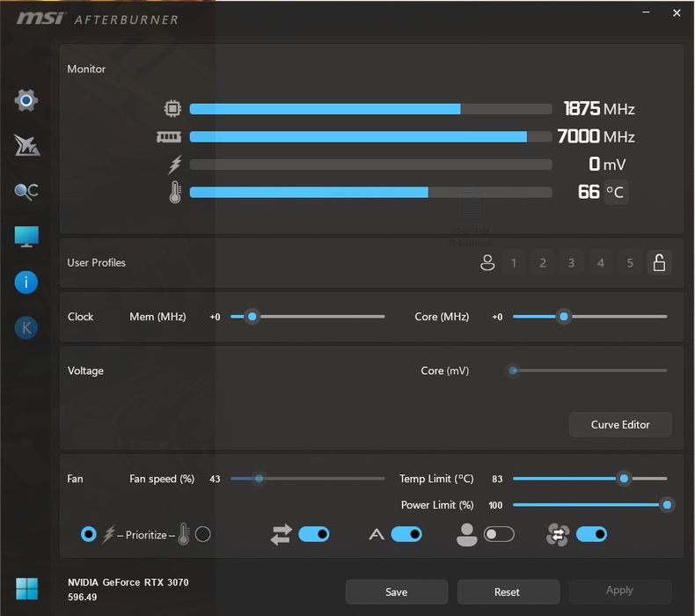Click the lightning bolt icon beside Prioritize
The image size is (695, 616).
108,534
